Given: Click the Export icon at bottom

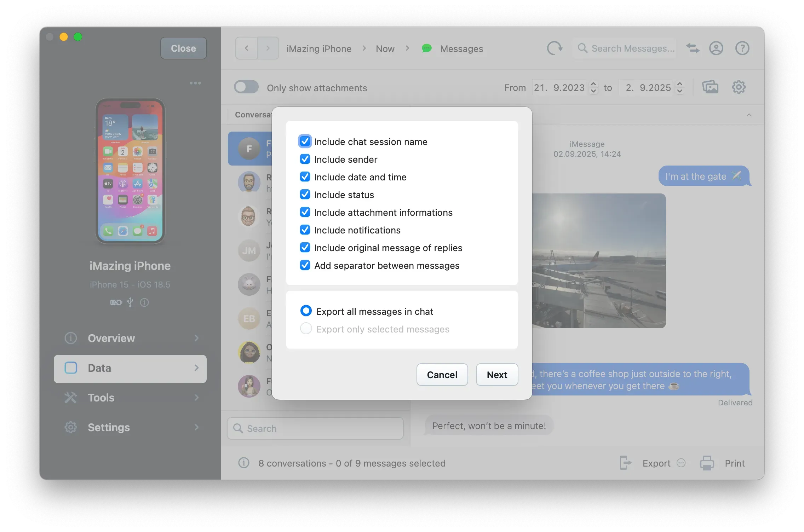Looking at the screenshot, I should click(626, 463).
